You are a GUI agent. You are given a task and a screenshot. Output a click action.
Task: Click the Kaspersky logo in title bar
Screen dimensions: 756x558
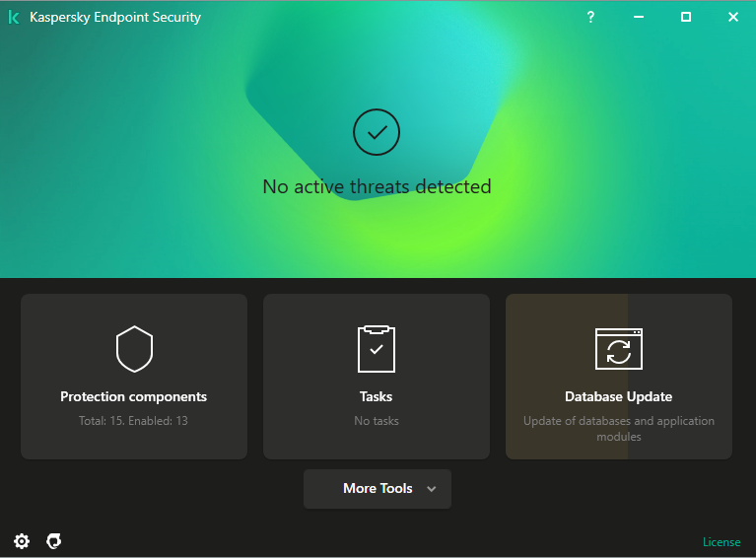[x=14, y=17]
